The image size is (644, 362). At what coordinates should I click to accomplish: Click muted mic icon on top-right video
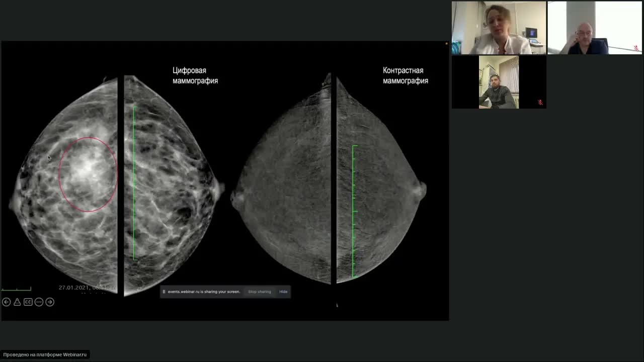[x=636, y=48]
